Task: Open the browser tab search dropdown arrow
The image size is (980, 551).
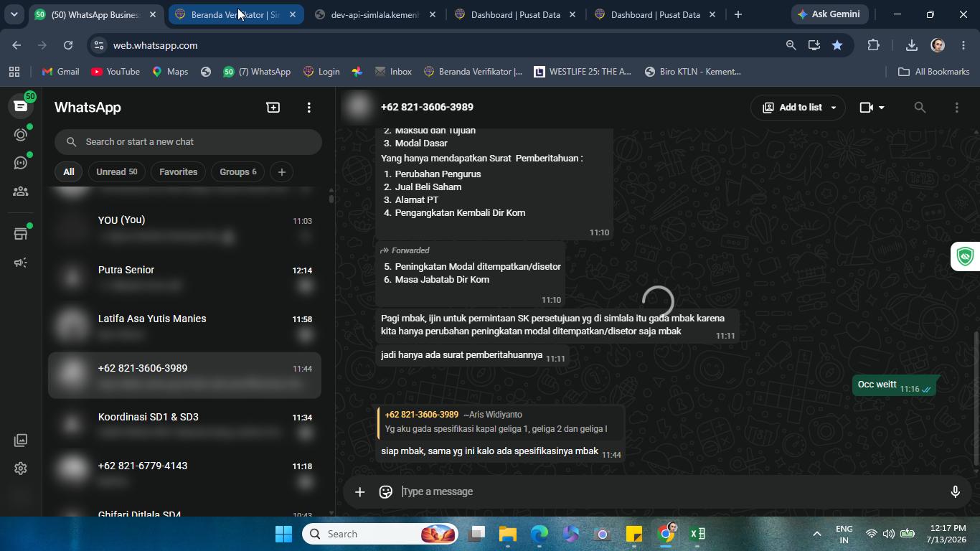Action: [14, 14]
